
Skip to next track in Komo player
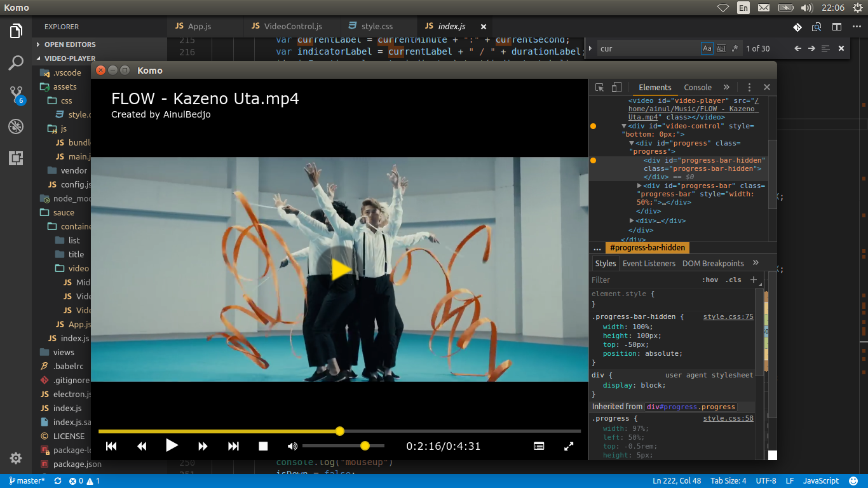click(233, 446)
